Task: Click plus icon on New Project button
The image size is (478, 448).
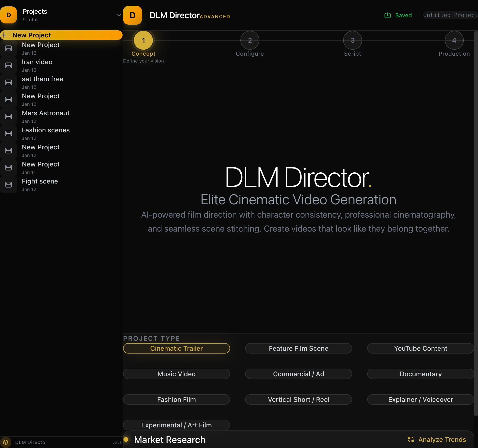Action: pos(4,35)
